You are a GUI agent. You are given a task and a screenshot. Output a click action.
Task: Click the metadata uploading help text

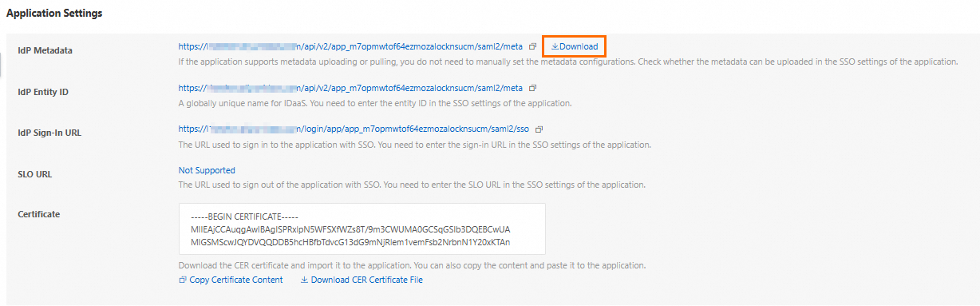(568, 62)
